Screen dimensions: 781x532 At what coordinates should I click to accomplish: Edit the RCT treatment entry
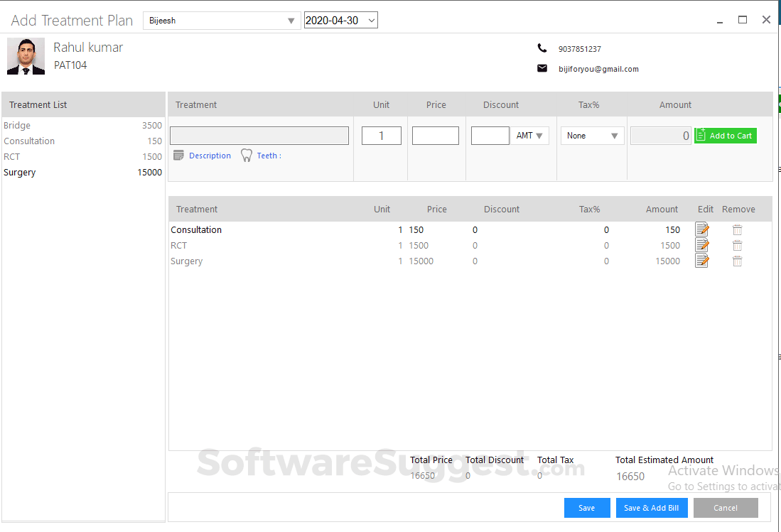point(701,245)
